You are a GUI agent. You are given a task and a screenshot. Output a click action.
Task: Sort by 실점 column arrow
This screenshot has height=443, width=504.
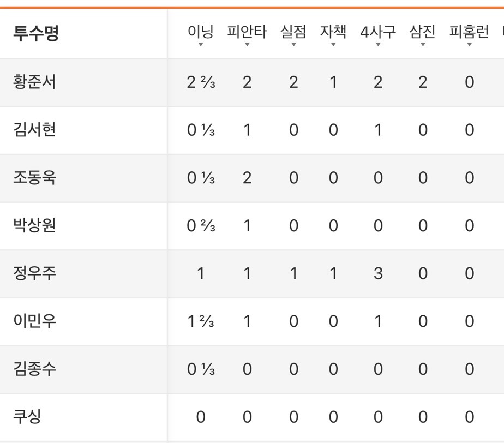[293, 44]
